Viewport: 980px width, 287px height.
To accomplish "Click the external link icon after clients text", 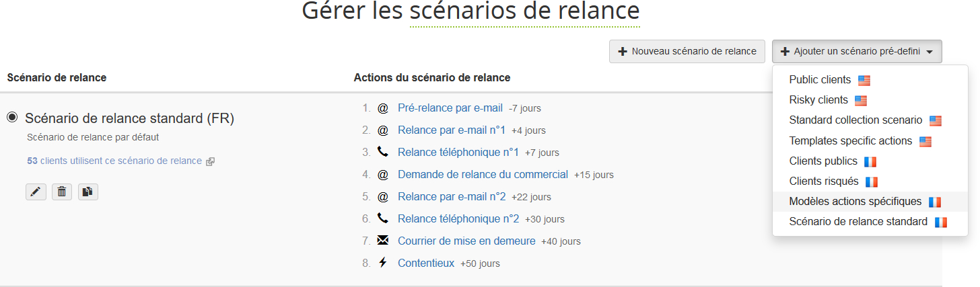I will coord(210,161).
